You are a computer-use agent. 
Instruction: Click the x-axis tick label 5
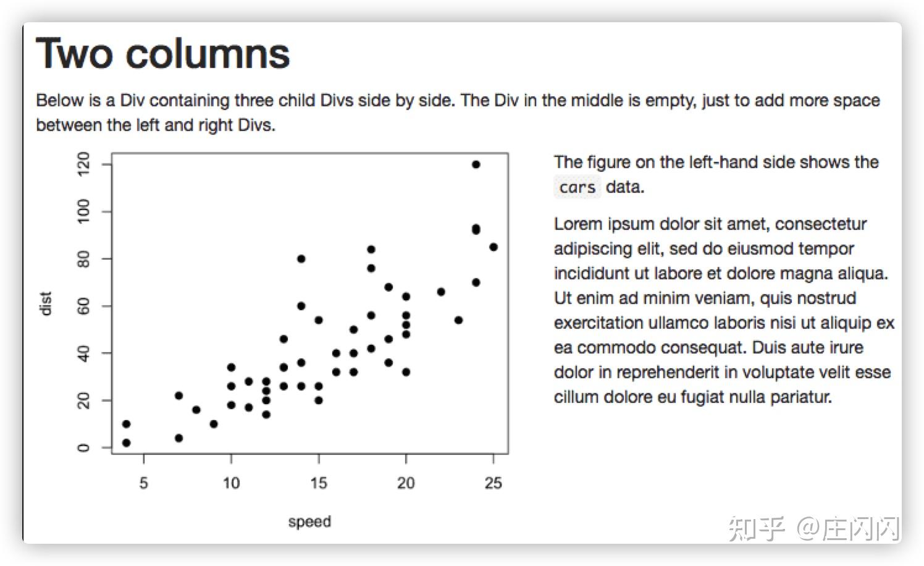coord(143,483)
